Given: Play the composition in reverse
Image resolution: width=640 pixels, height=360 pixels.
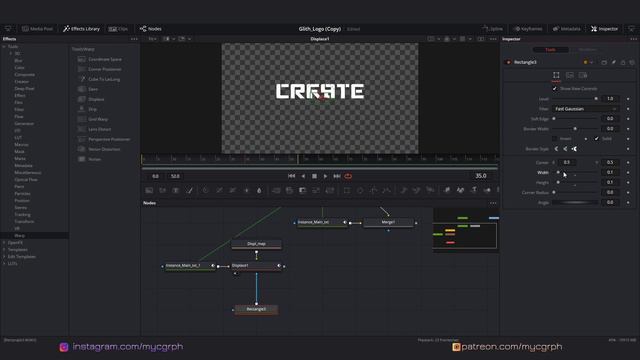Looking at the screenshot, I should click(x=303, y=176).
